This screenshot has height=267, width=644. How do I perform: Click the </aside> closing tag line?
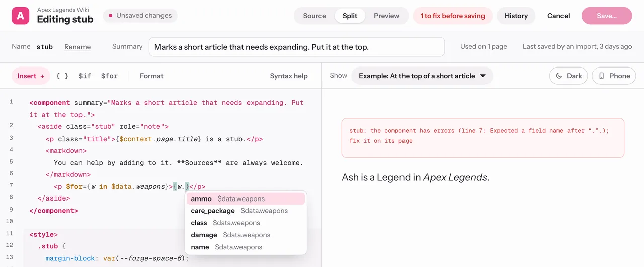tap(54, 198)
